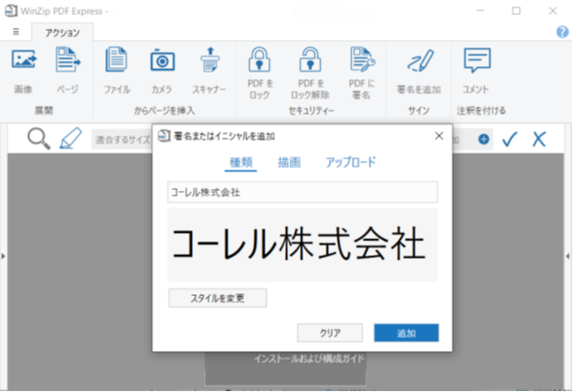The image size is (573, 392).
Task: Switch to the 種類 tab
Action: [x=240, y=162]
